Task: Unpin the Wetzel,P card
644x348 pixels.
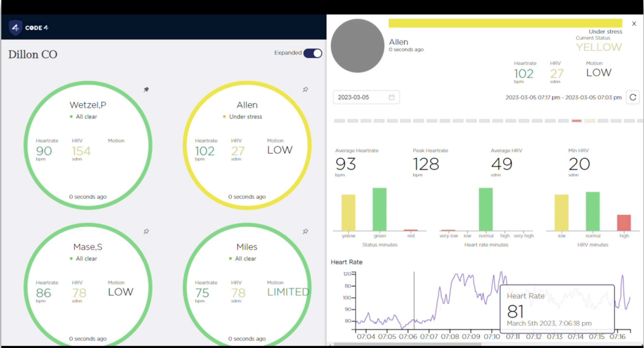Action: [146, 89]
